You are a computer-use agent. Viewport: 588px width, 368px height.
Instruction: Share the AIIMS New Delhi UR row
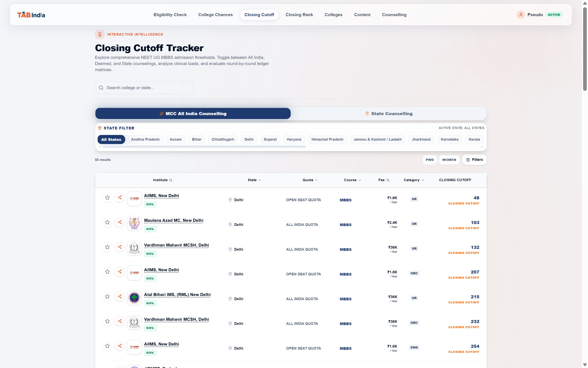[x=120, y=197]
